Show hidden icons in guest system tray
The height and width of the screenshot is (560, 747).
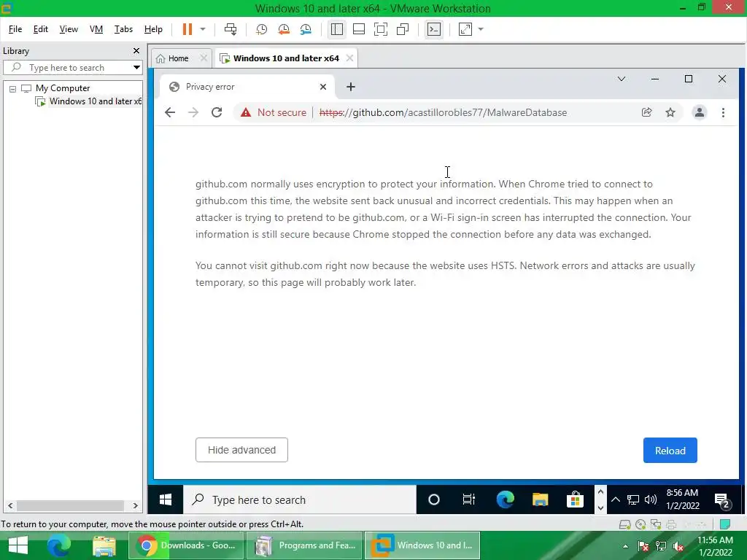tap(616, 499)
